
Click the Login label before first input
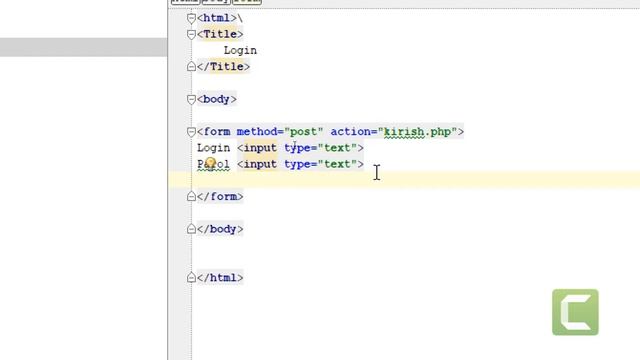coord(213,148)
